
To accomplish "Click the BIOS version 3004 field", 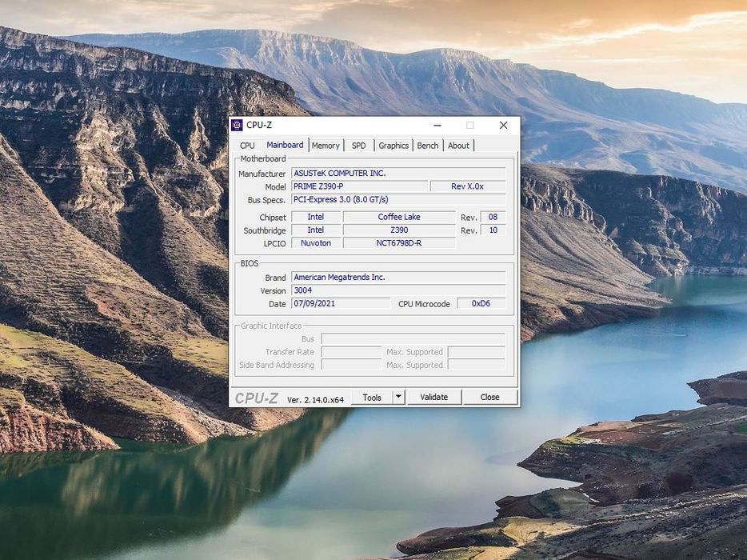I will click(x=398, y=290).
